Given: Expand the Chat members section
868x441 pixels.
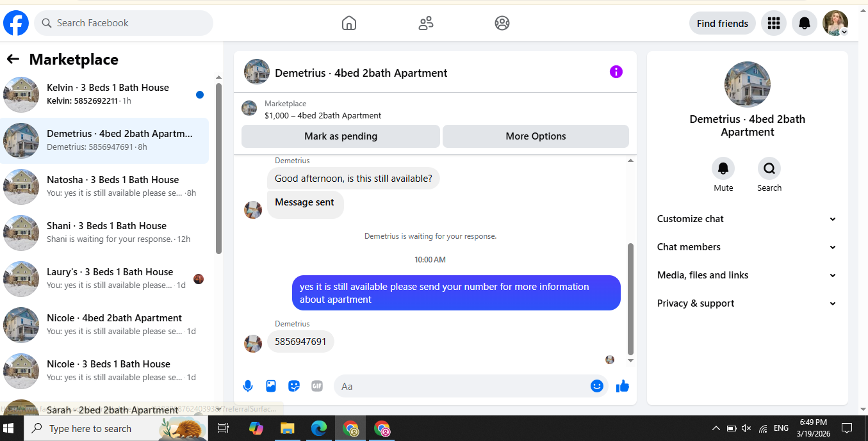Looking at the screenshot, I should tap(747, 247).
